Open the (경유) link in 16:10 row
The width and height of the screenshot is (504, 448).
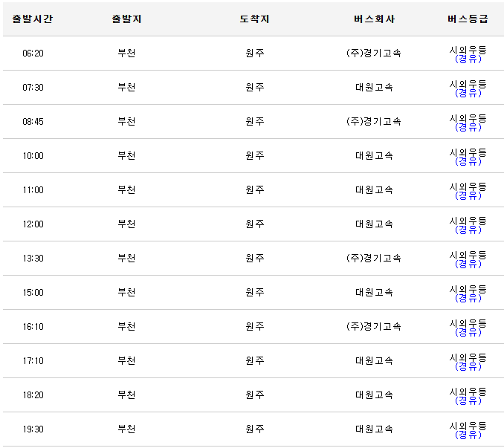tap(468, 332)
